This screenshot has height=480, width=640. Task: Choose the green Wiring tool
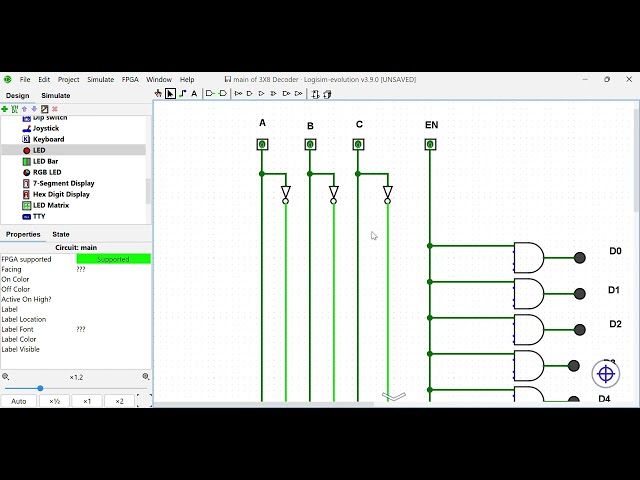[x=182, y=94]
